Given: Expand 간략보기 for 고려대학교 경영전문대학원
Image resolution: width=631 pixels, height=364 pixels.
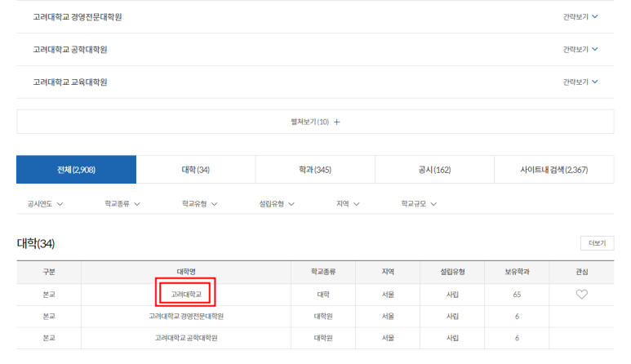Looking at the screenshot, I should click(x=580, y=16).
